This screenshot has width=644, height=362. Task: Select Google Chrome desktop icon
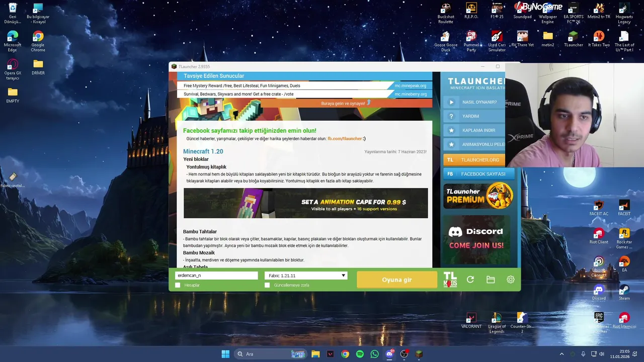tap(38, 41)
